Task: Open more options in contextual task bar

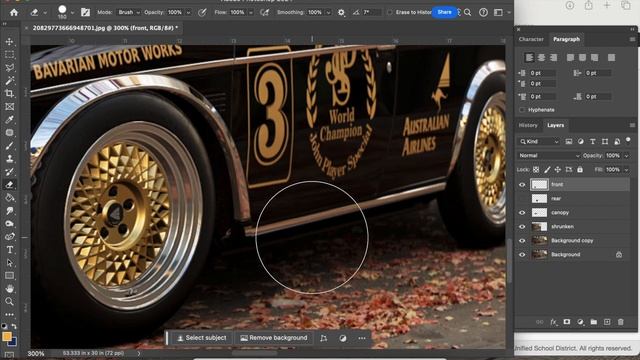Action: tap(362, 338)
